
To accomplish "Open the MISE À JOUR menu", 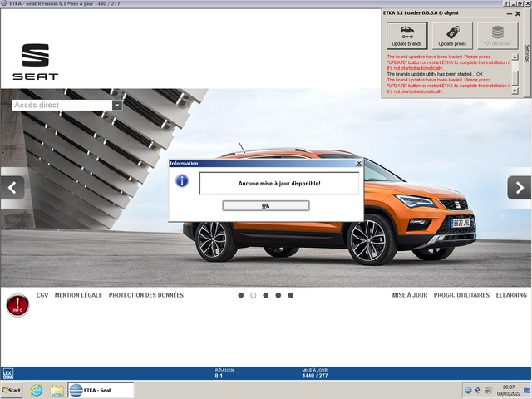I will point(410,295).
